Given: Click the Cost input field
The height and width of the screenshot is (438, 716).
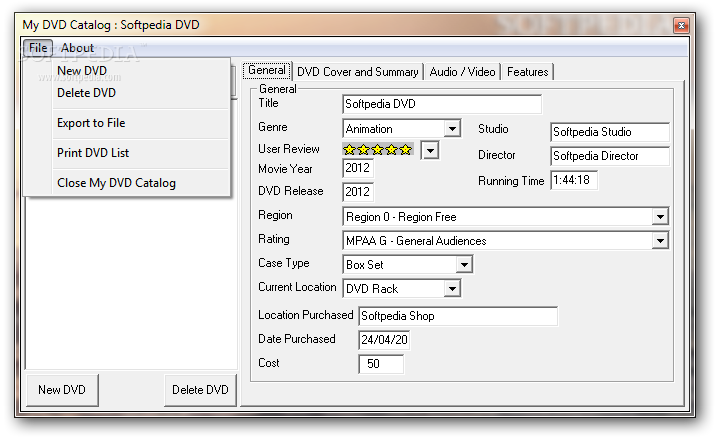Looking at the screenshot, I should tap(381, 364).
